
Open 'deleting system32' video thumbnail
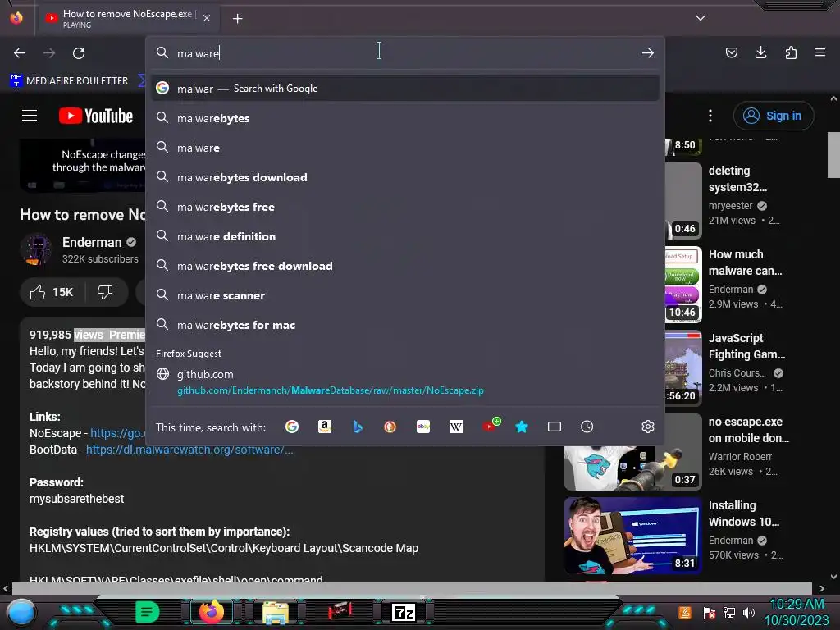coord(683,201)
